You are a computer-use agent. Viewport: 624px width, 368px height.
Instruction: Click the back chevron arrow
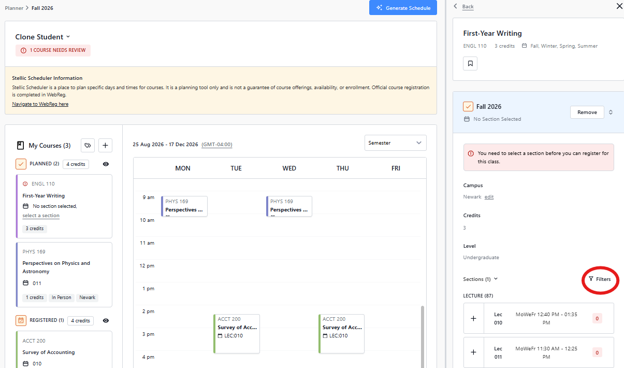click(x=455, y=6)
